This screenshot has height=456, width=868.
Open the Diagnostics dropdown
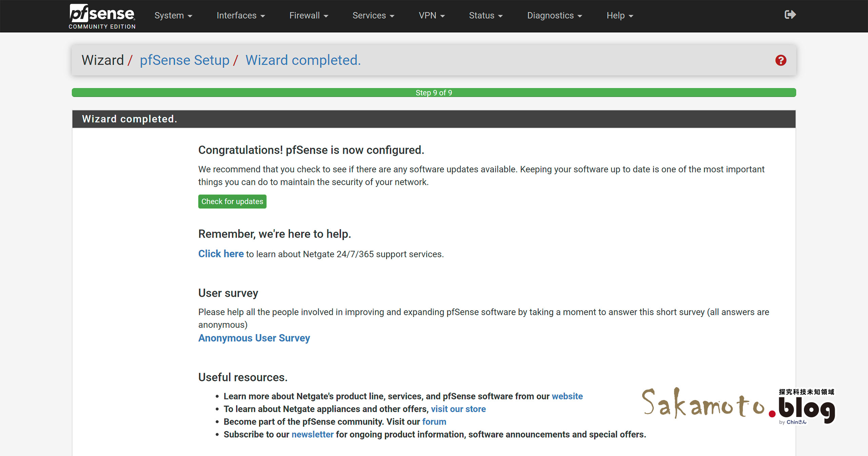point(554,16)
